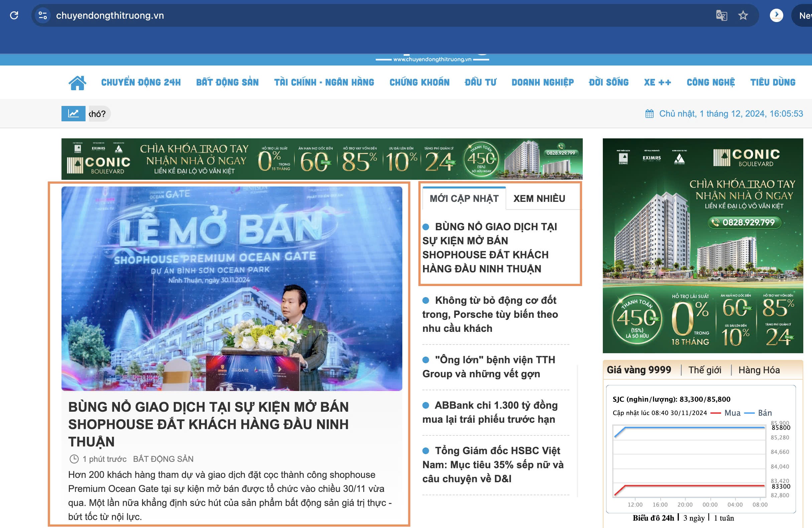Open headline BÙNG NỔ GIAO DỊCH main article
812x528 pixels.
(209, 424)
